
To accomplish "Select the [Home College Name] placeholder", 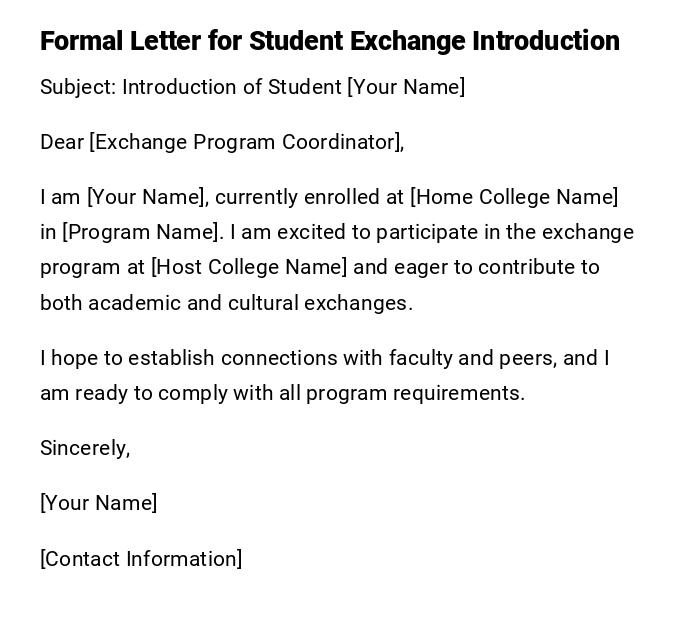I will point(514,197).
